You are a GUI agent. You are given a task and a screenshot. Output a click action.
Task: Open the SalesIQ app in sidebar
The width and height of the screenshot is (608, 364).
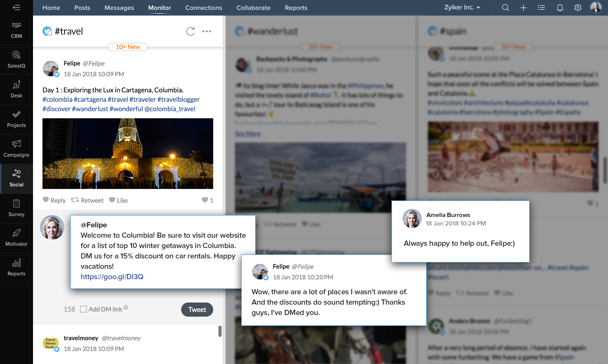[17, 60]
